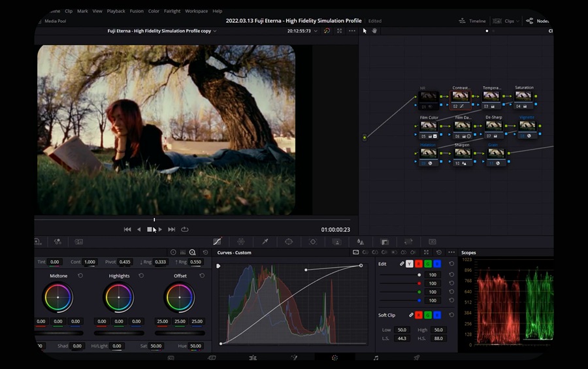Open the Fairlight page music note icon
This screenshot has height=369, width=588.
pos(376,358)
